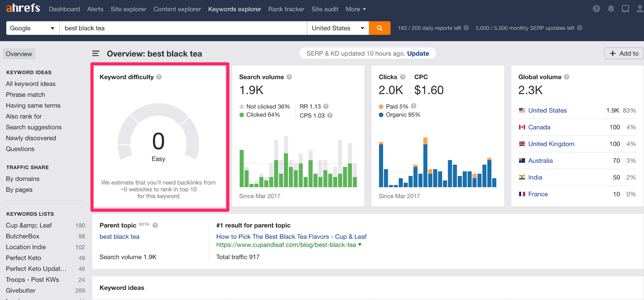Open the United States country dropdown

(x=338, y=28)
